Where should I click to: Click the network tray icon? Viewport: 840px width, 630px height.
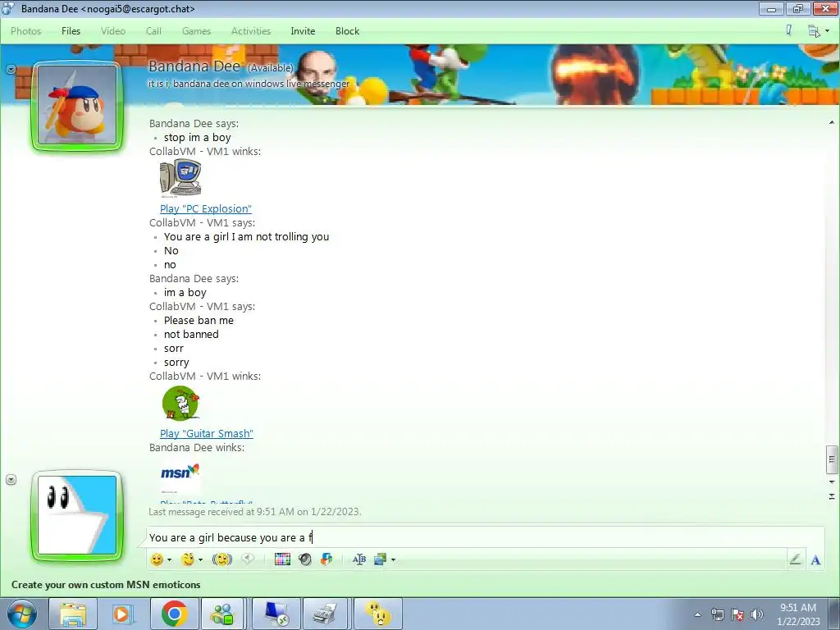pos(717,614)
